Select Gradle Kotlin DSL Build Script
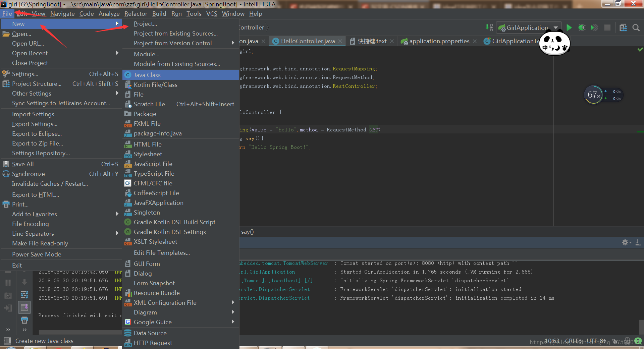Screen dimensions: 644x349 click(180, 222)
